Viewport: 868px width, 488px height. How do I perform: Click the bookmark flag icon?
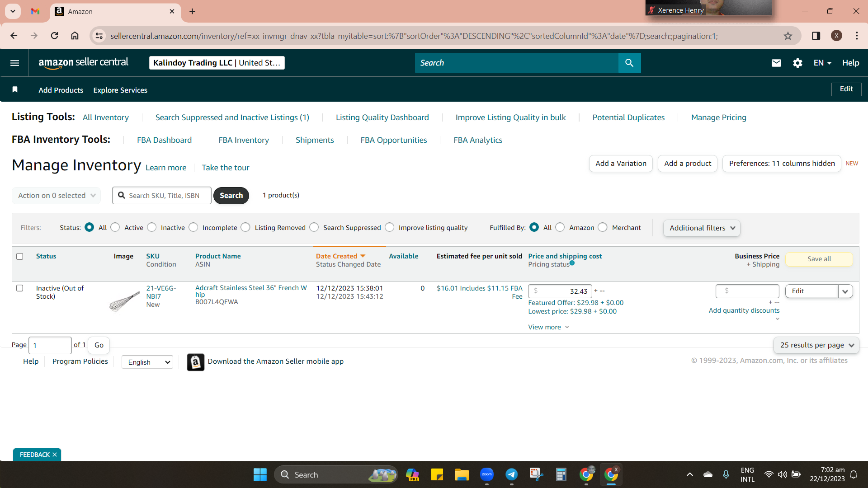tap(15, 89)
